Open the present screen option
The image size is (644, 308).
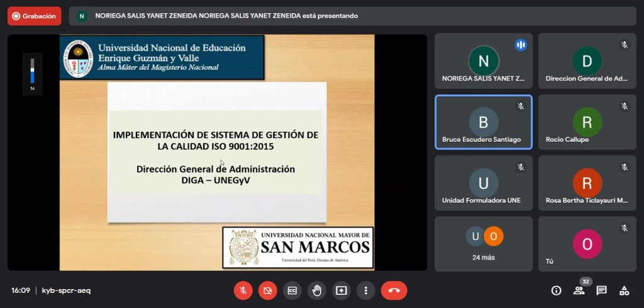[341, 291]
